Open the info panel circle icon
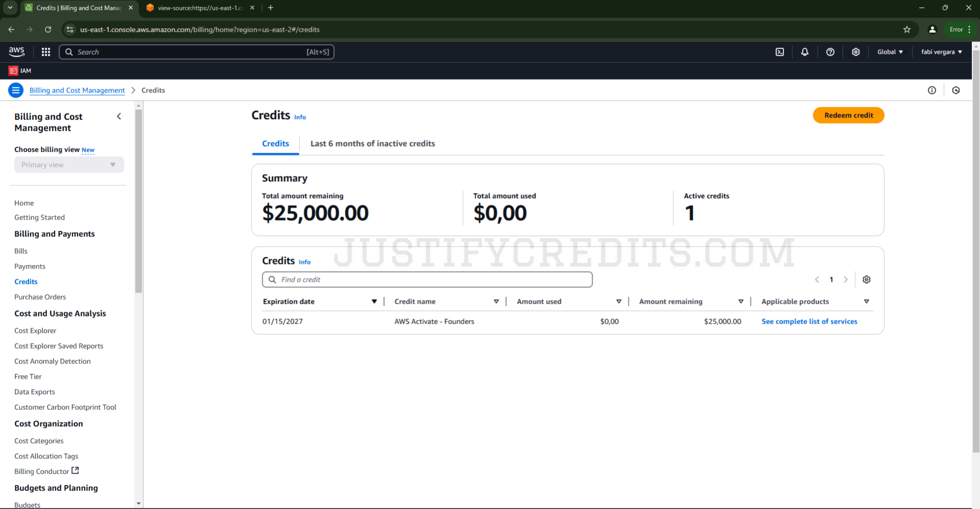The image size is (980, 509). [932, 90]
